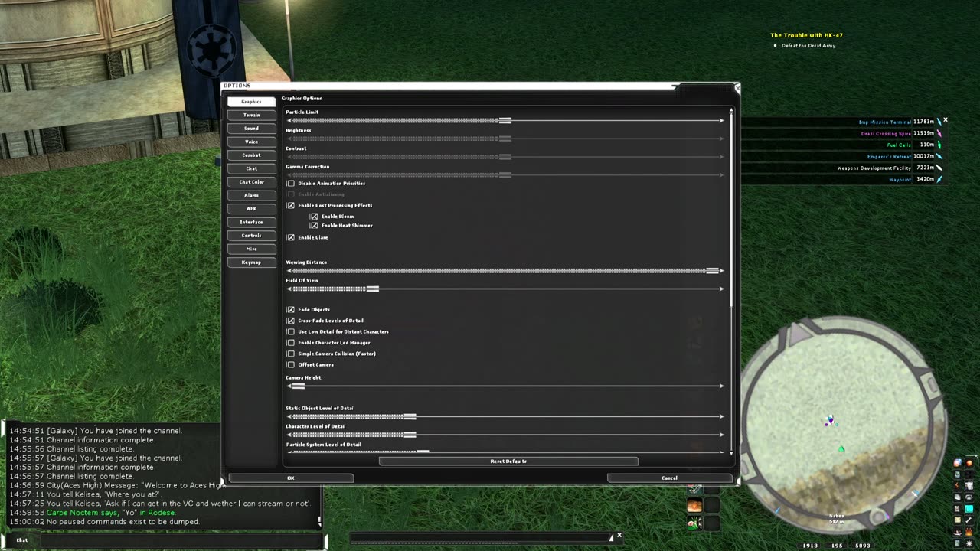Click the orange explosion ability toolbar slot
The height and width of the screenshot is (551, 980).
point(694,505)
